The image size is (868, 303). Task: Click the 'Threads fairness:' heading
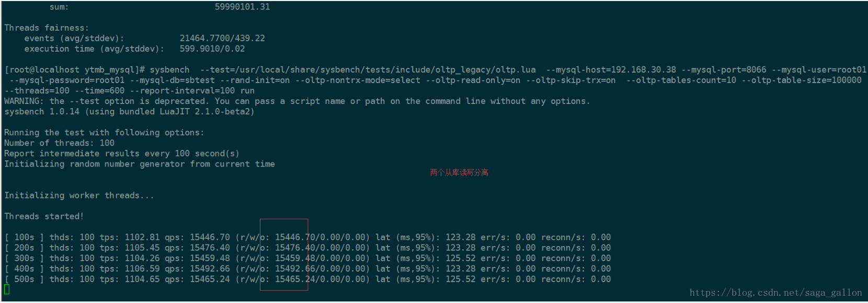(47, 28)
